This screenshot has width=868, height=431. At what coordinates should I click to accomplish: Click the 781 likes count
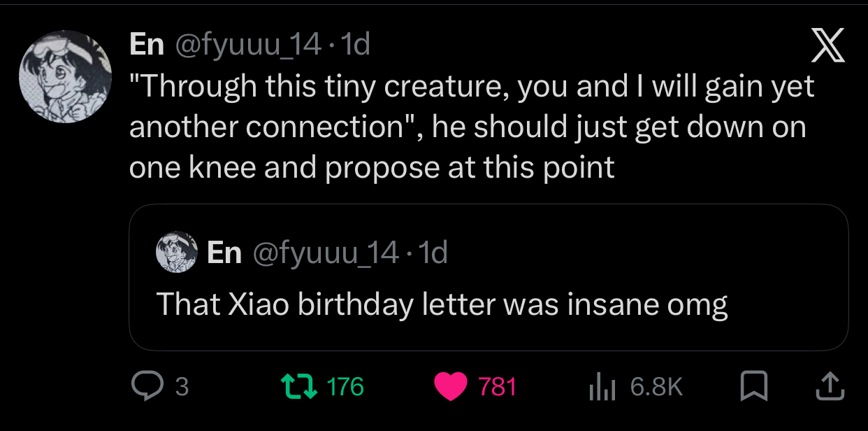[x=498, y=387]
